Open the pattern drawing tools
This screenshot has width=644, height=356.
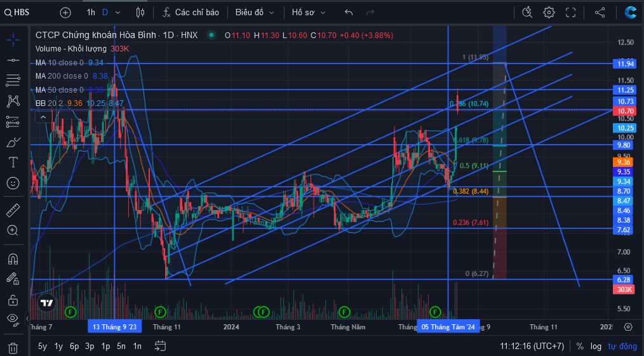pos(13,100)
